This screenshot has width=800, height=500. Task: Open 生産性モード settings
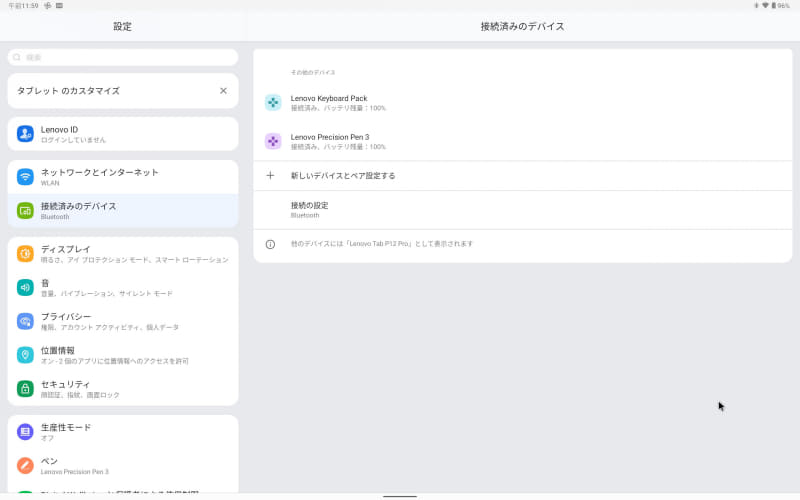(123, 432)
